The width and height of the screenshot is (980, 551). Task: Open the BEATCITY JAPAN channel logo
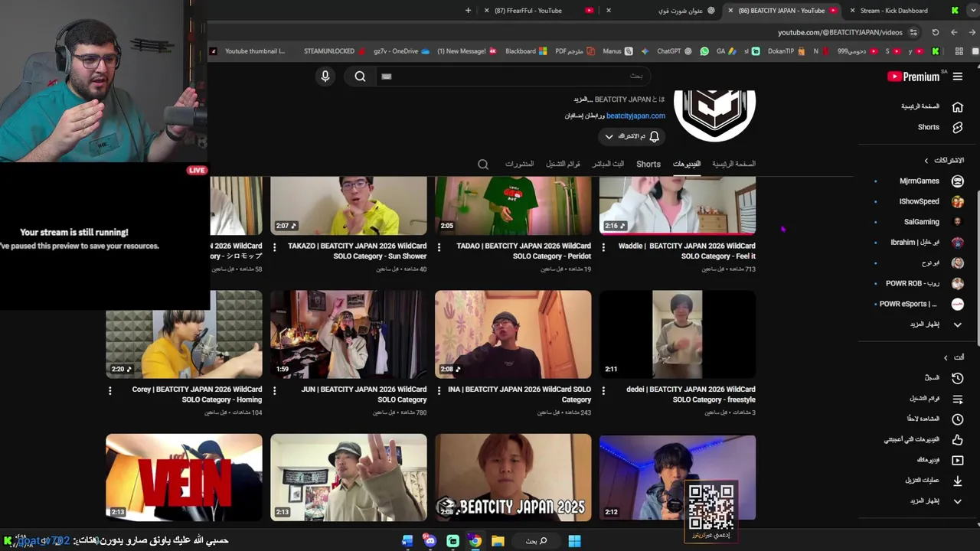pos(714,115)
